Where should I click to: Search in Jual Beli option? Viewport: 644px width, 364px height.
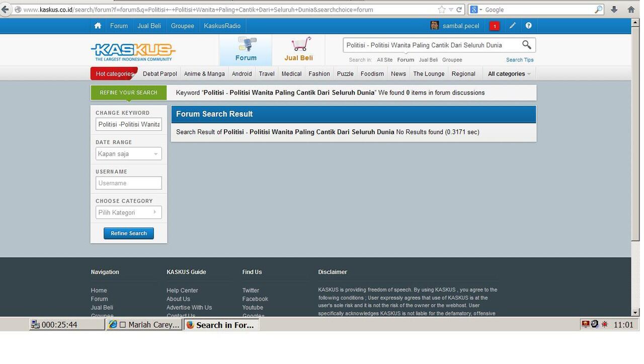(x=428, y=60)
